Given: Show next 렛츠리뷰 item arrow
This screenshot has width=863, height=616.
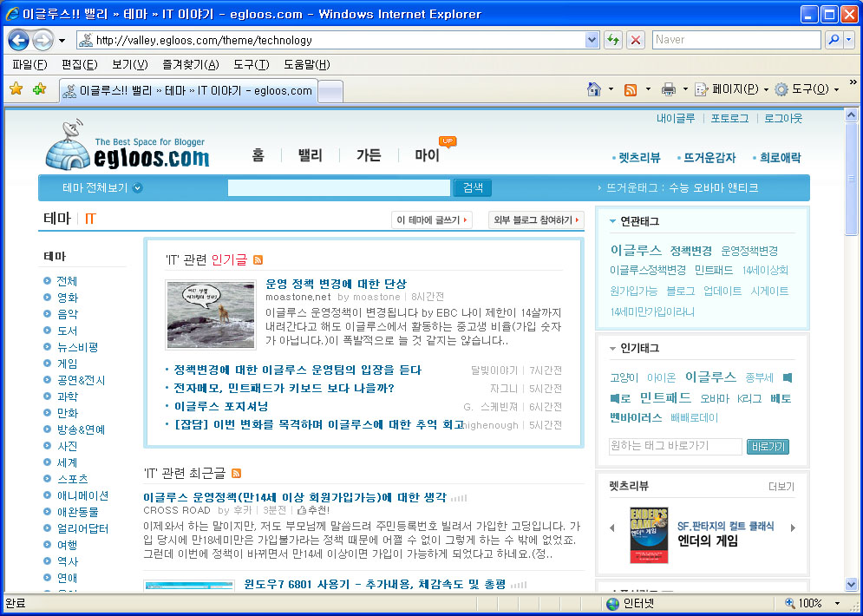Looking at the screenshot, I should (793, 528).
